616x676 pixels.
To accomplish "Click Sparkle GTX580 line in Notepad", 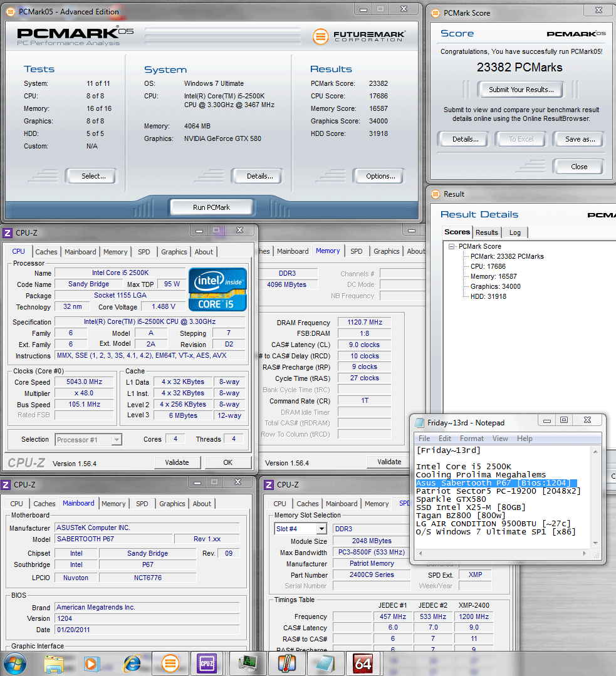I will (x=451, y=499).
